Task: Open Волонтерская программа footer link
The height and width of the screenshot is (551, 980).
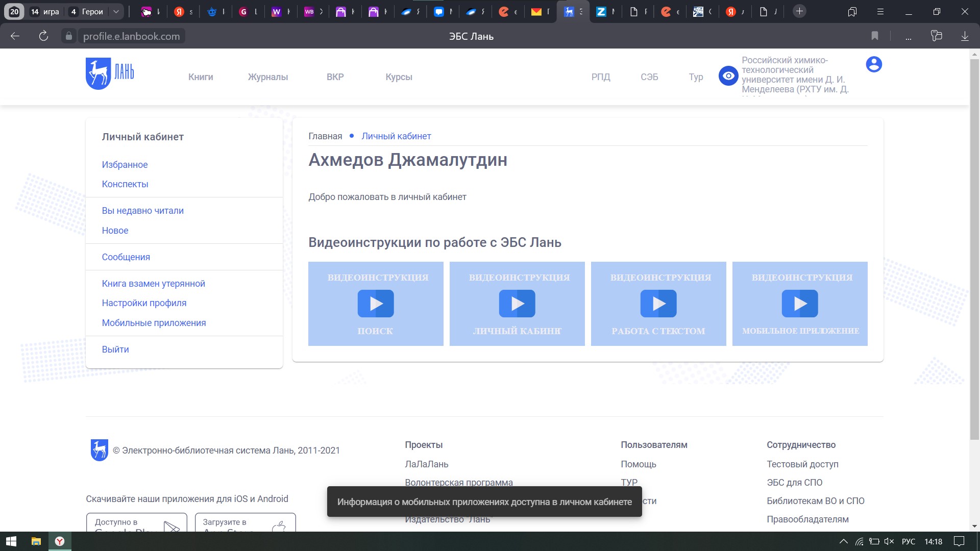Action: (x=458, y=483)
